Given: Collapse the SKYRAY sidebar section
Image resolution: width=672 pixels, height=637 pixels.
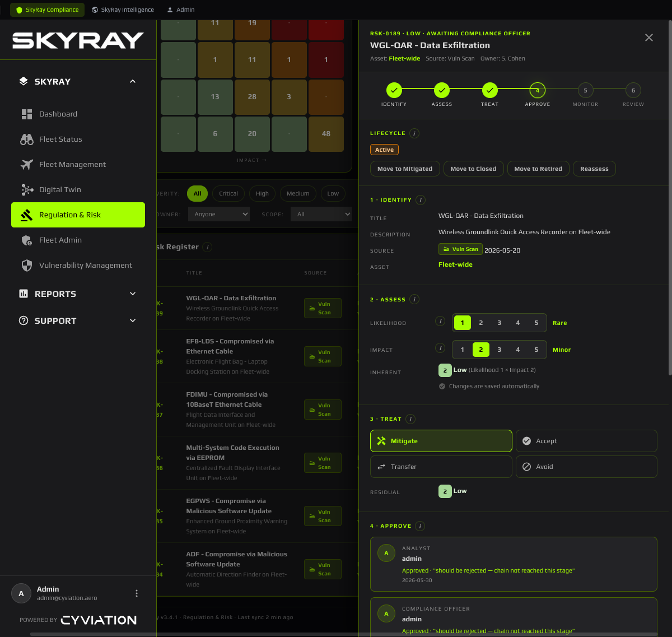Looking at the screenshot, I should click(x=133, y=81).
